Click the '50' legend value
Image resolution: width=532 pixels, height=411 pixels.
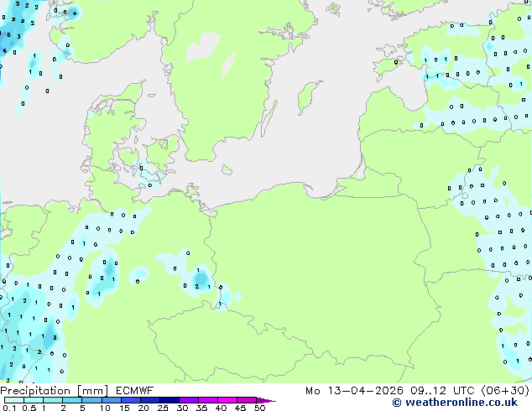259,408
